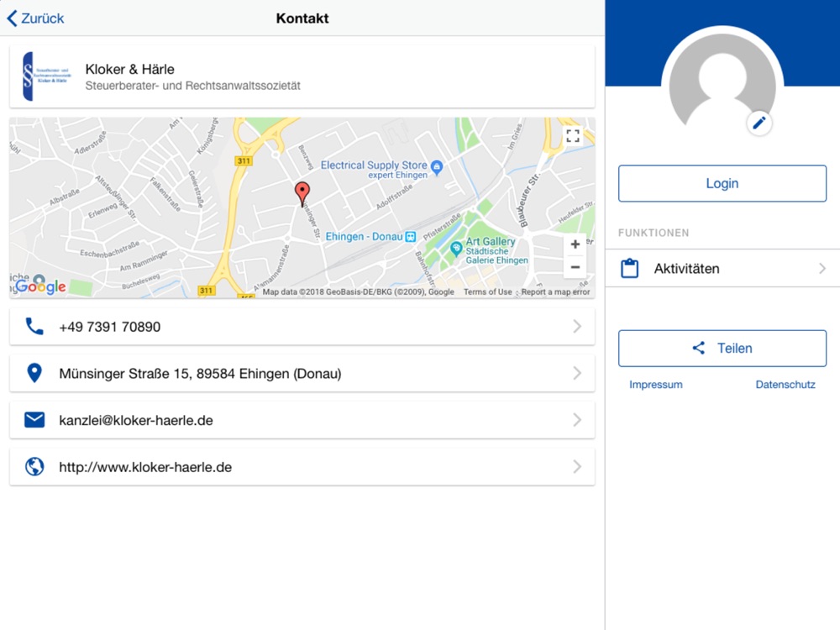Open the Datenschutz link
The width and height of the screenshot is (840, 630).
785,385
